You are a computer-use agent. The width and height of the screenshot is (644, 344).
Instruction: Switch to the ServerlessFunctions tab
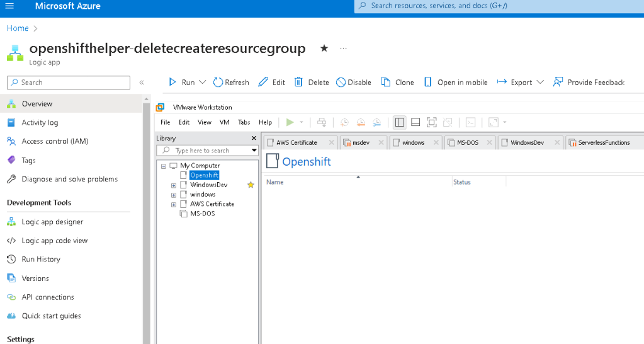click(x=604, y=142)
